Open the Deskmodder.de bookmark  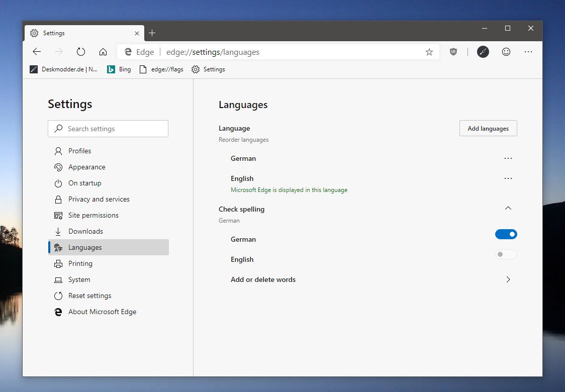pos(64,69)
